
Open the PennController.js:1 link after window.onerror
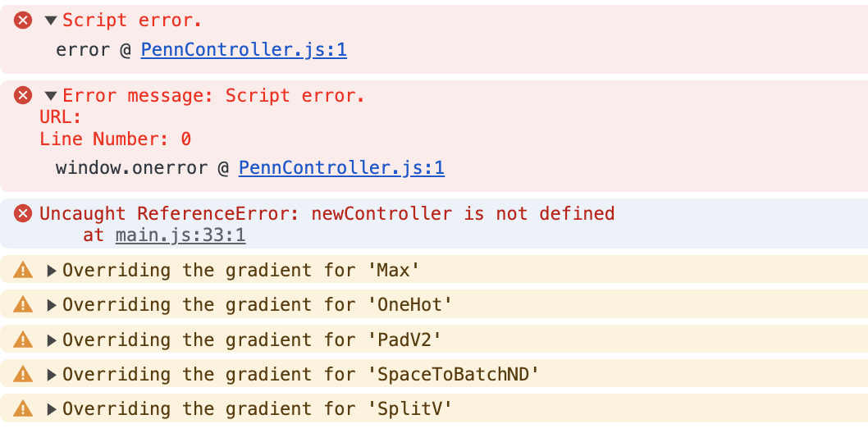pos(341,168)
